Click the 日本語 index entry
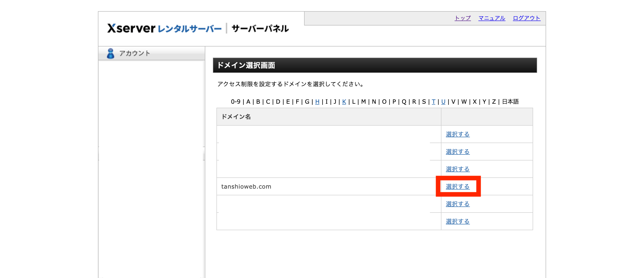 510,102
